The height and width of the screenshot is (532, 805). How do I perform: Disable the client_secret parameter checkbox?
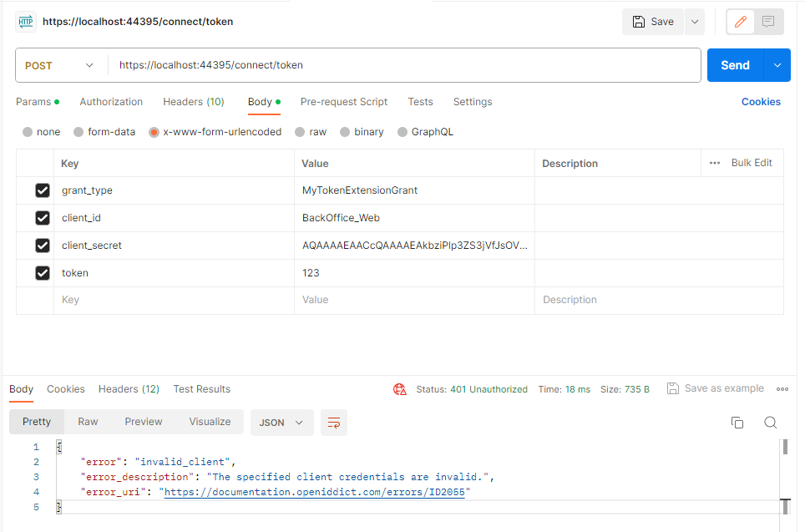(x=43, y=246)
